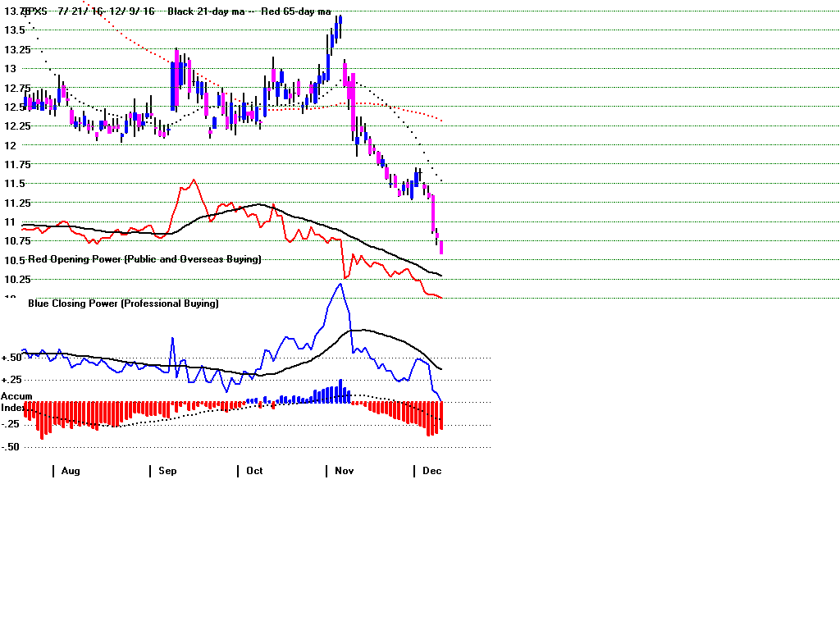Click the 7/21/16 to 12/9/16 date range in title

pos(106,11)
